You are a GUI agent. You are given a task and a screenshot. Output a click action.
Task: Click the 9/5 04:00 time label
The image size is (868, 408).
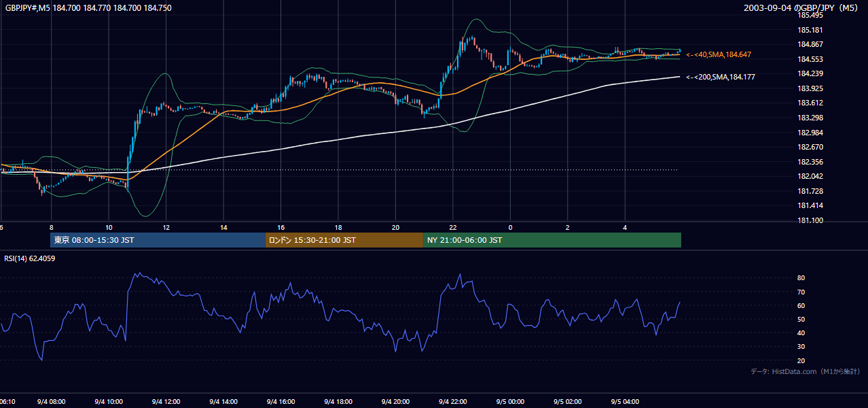626,402
